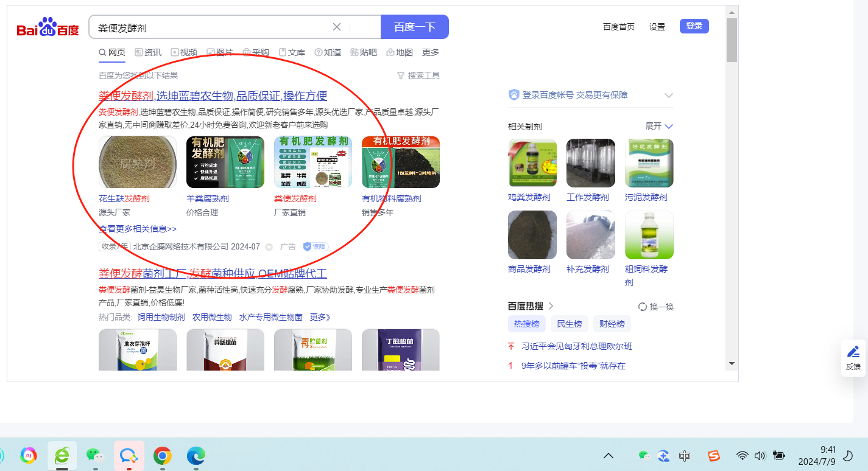Viewport: 868px width, 471px height.
Task: Expand the 更多 tab menu
Action: point(431,52)
